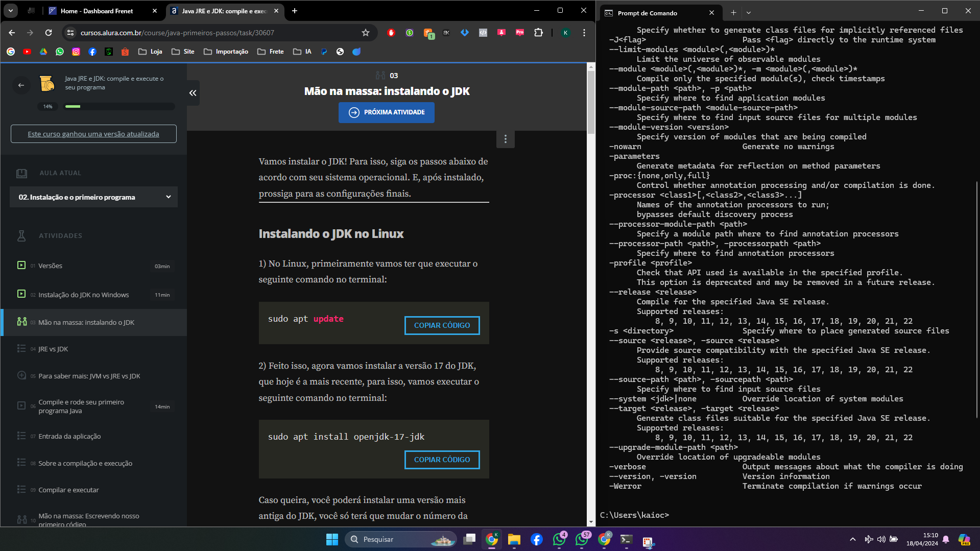
Task: Open the Site bookmarks folder
Action: (x=183, y=52)
